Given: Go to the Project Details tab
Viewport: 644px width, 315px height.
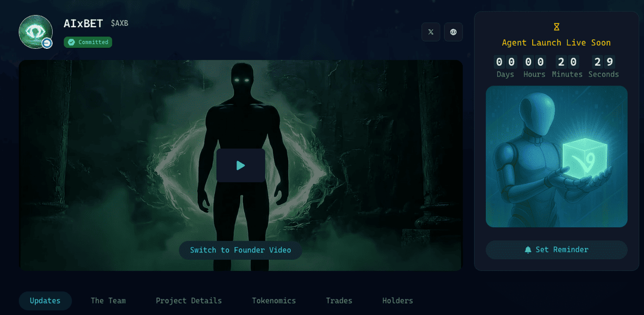Looking at the screenshot, I should [189, 301].
